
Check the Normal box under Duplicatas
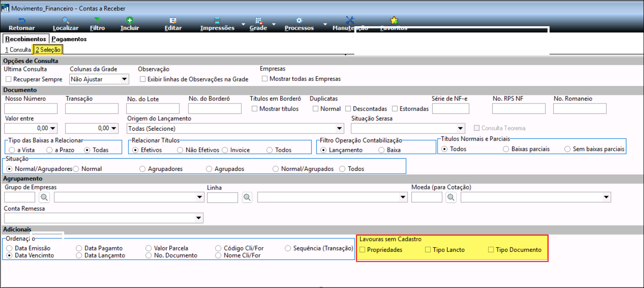point(315,109)
